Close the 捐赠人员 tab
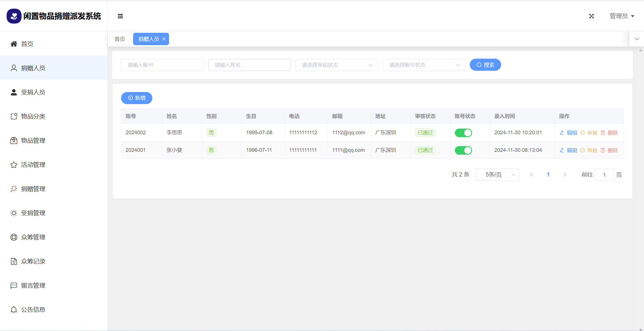644x331 pixels. pyautogui.click(x=164, y=39)
